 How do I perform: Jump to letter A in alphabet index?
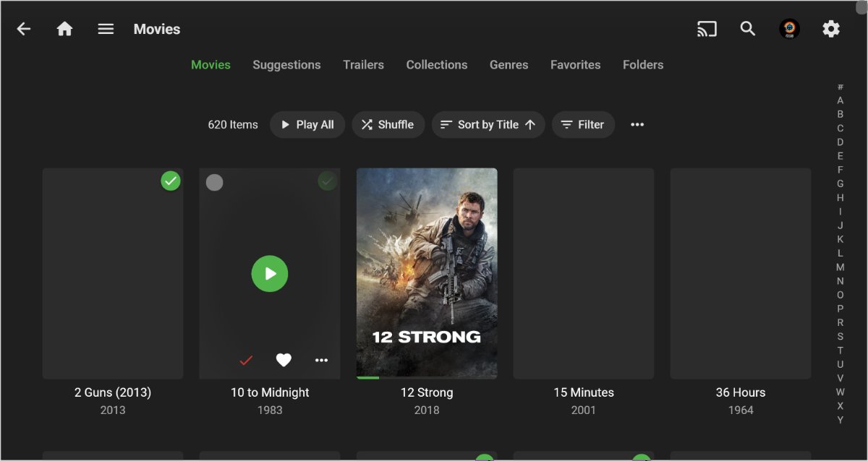tap(840, 100)
